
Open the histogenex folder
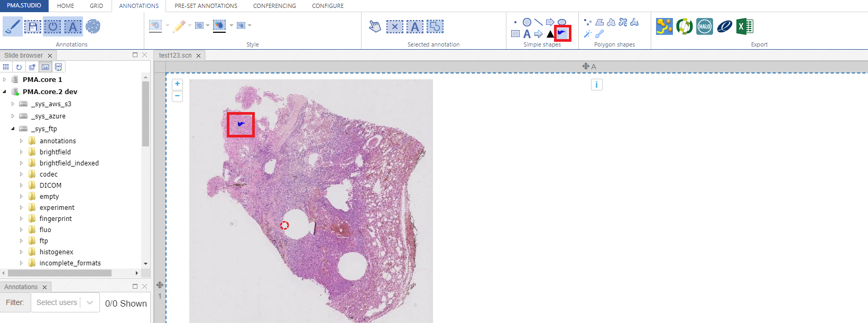pyautogui.click(x=56, y=252)
